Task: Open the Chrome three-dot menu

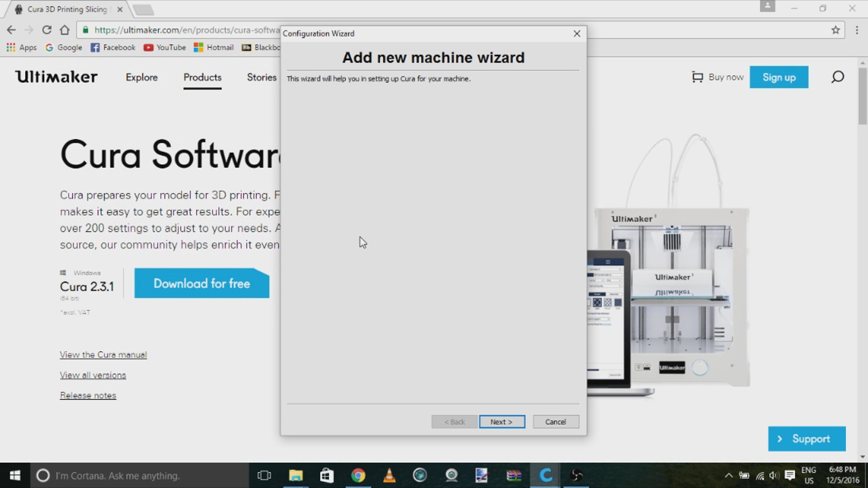Action: (x=857, y=30)
